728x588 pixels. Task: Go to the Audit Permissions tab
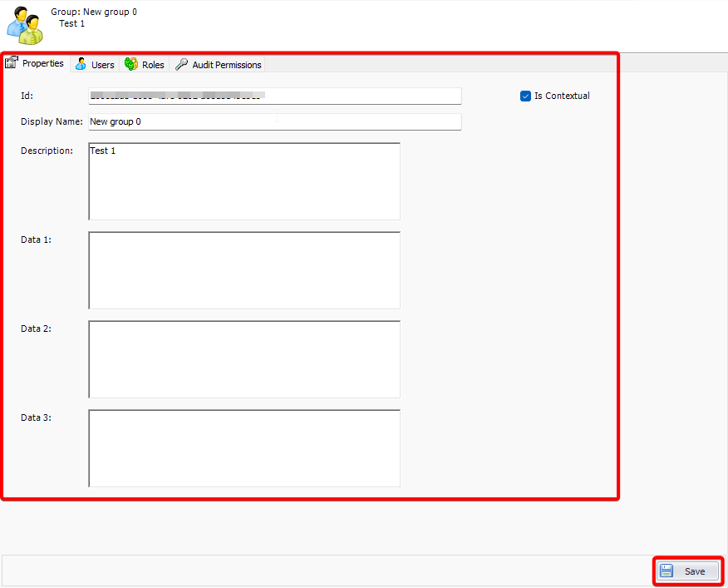226,65
